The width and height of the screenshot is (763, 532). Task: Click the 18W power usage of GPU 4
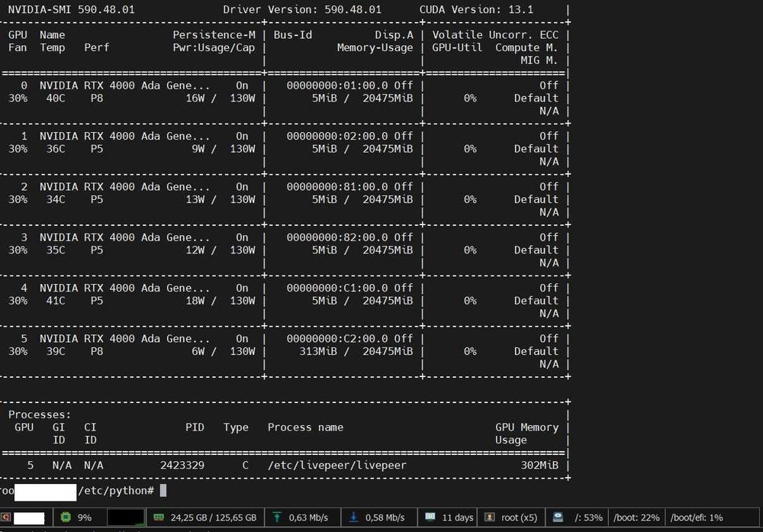tap(195, 301)
